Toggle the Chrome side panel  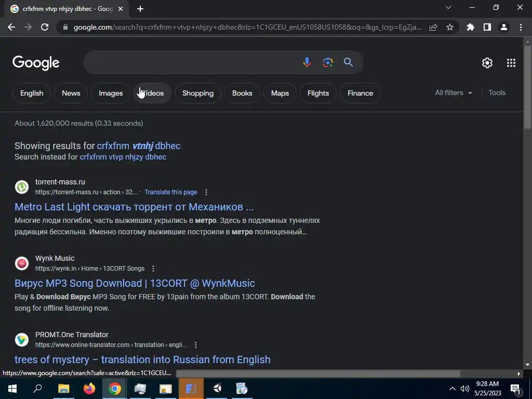pos(487,27)
